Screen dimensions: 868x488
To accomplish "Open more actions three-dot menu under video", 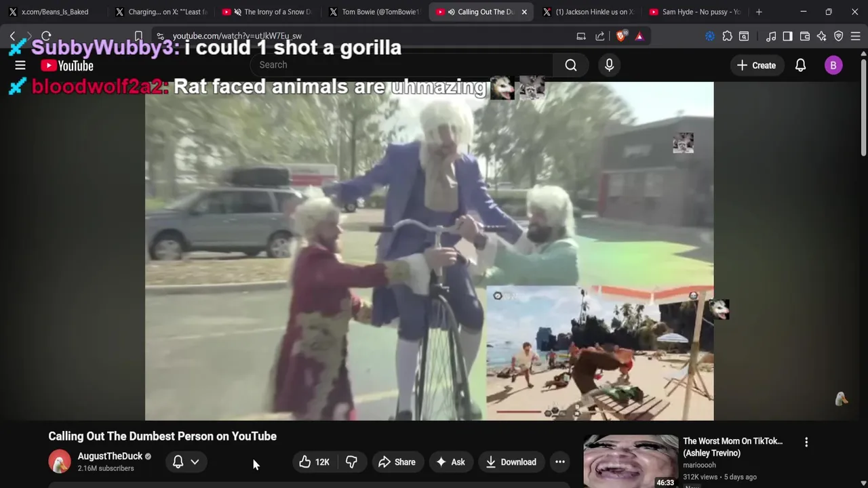I will point(560,462).
